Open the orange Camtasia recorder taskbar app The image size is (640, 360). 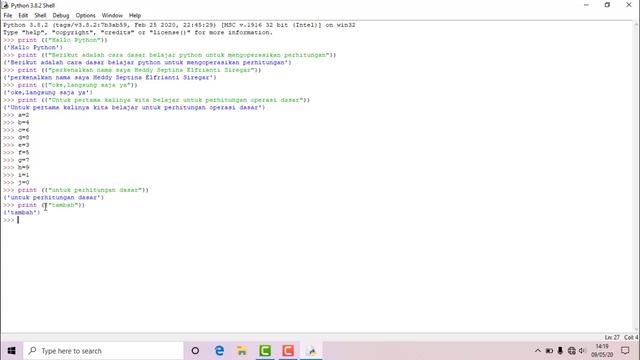tap(288, 351)
